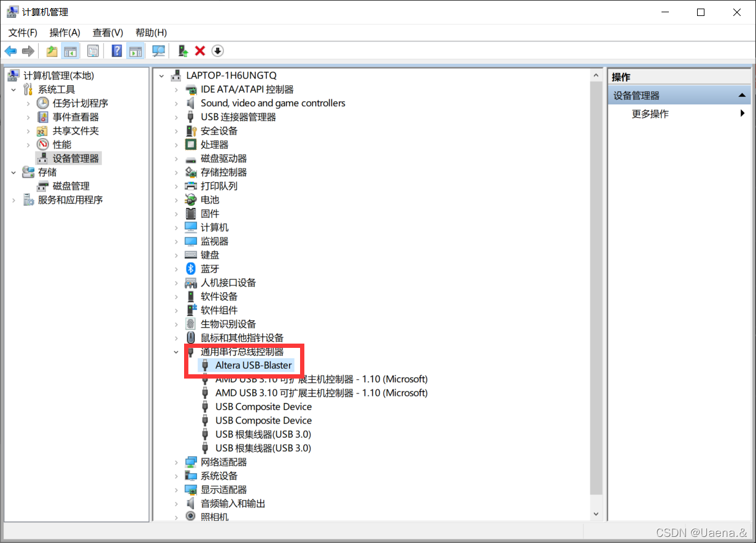The image size is (756, 543).
Task: Select 键盘 device category
Action: [x=210, y=255]
